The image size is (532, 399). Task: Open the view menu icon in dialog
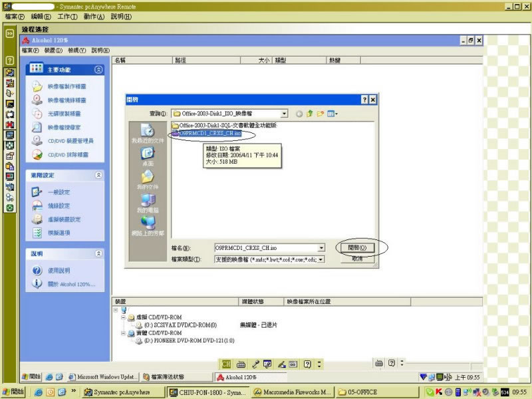coord(332,114)
